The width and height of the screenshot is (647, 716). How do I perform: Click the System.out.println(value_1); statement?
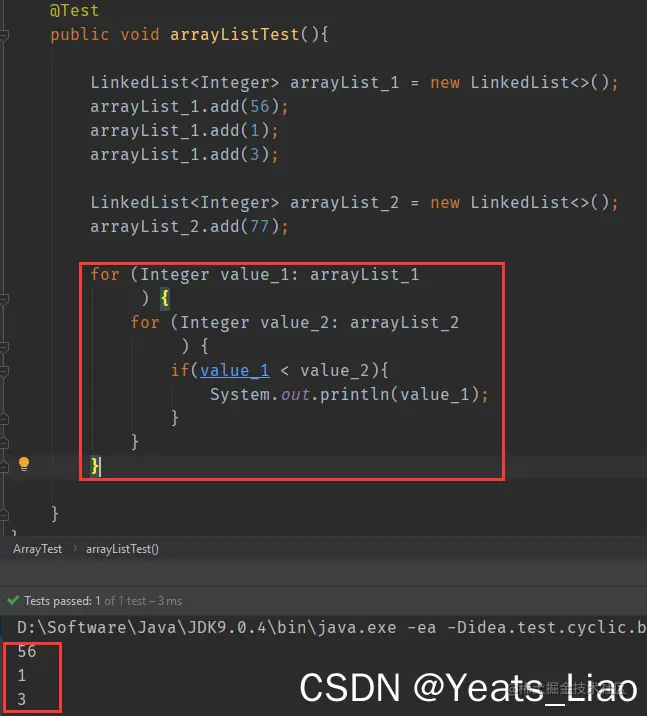[x=349, y=395]
